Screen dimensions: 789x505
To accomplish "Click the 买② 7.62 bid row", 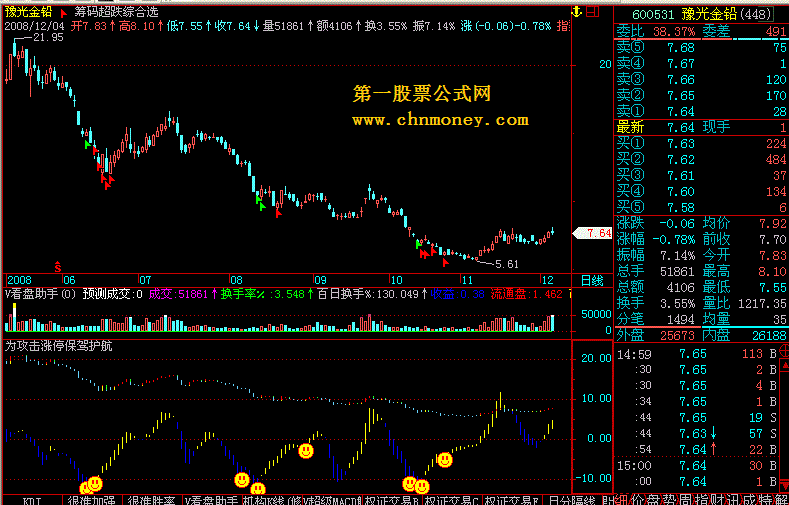I will pos(701,159).
